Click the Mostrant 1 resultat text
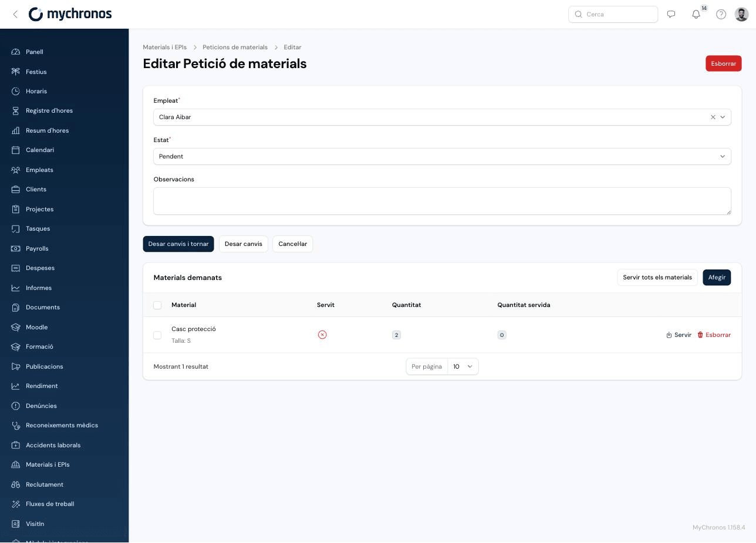Viewport: 756px width, 543px height. click(181, 366)
